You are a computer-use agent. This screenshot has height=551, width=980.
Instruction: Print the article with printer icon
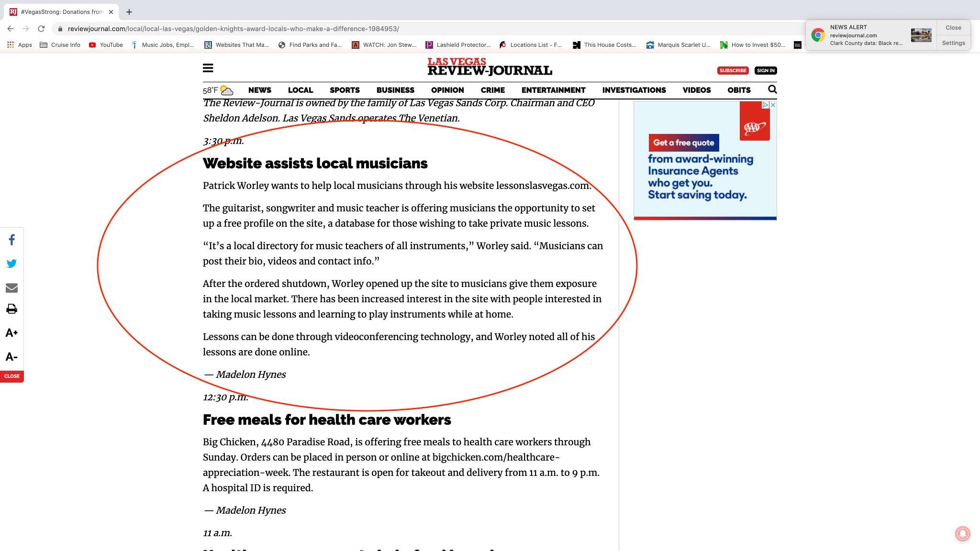click(x=12, y=309)
